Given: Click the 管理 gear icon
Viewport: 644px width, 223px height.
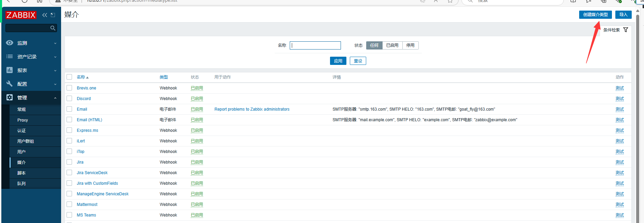Looking at the screenshot, I should [10, 97].
